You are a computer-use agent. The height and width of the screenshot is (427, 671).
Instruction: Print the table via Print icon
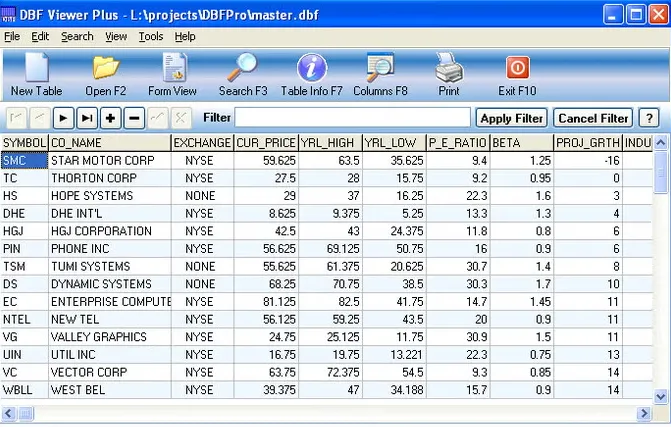[x=449, y=75]
